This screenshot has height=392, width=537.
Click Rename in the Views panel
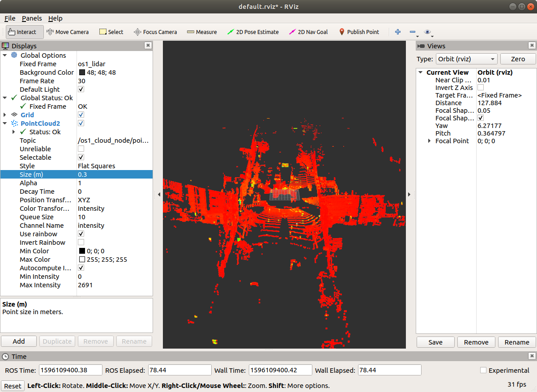tap(517, 342)
